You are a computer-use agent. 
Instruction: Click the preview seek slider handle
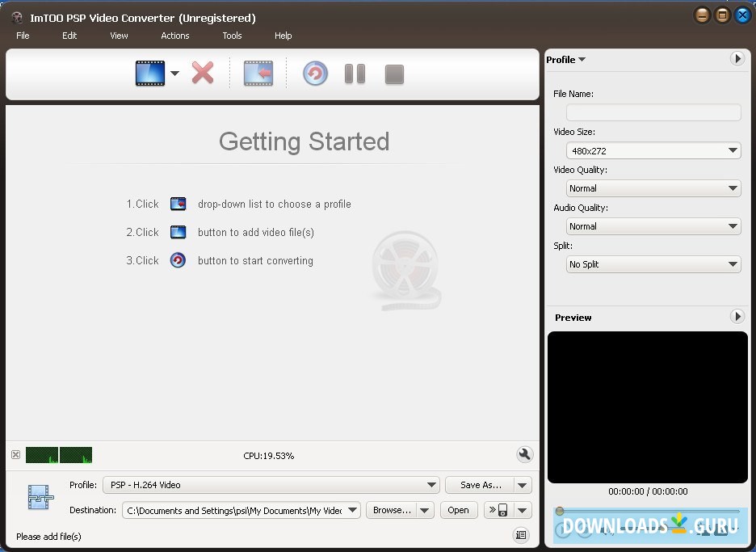[x=560, y=511]
